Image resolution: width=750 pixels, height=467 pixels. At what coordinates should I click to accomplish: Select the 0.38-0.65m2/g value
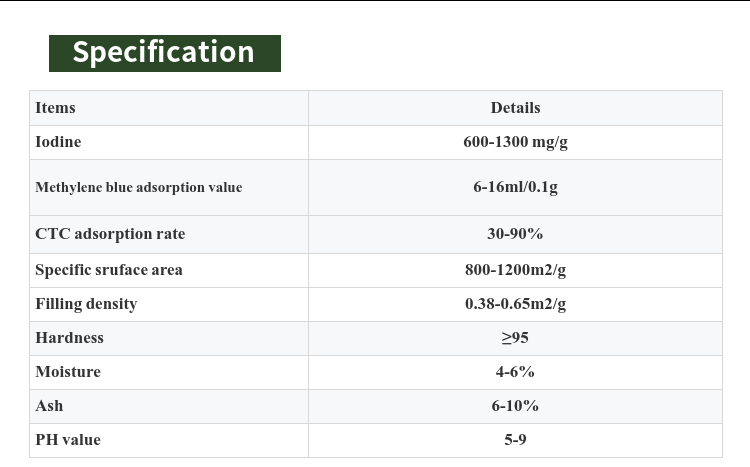pos(515,304)
